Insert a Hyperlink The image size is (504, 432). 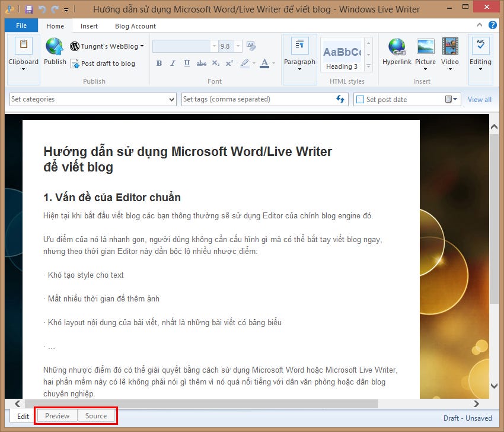coord(397,52)
